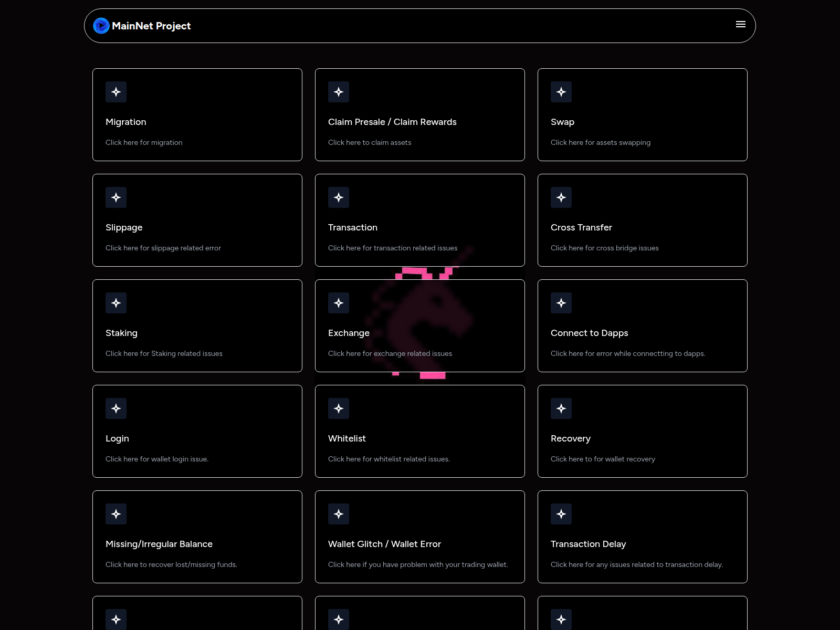Click 'Click here for Staking related issues'
840x630 pixels.
tap(164, 353)
